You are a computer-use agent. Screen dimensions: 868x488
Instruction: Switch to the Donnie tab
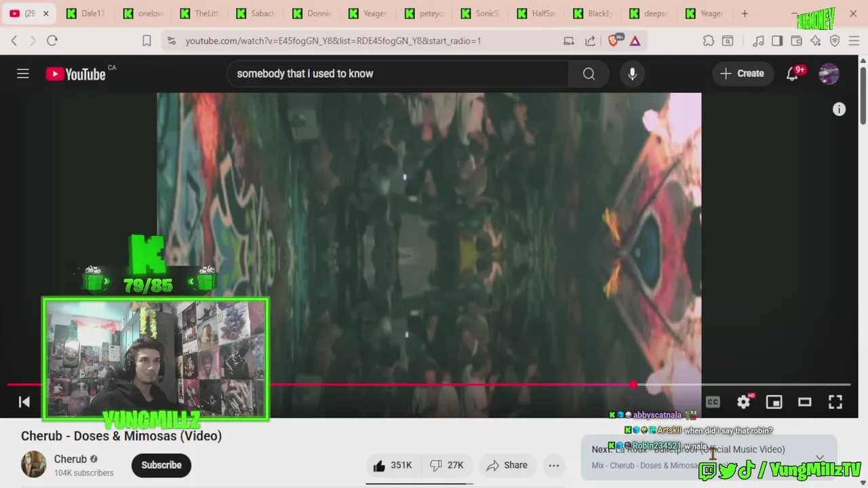point(312,14)
